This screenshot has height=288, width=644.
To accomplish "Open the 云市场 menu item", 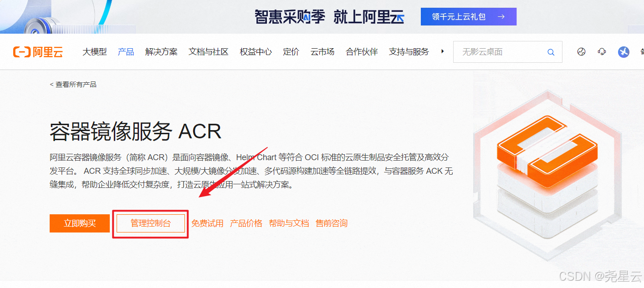I will tap(322, 52).
